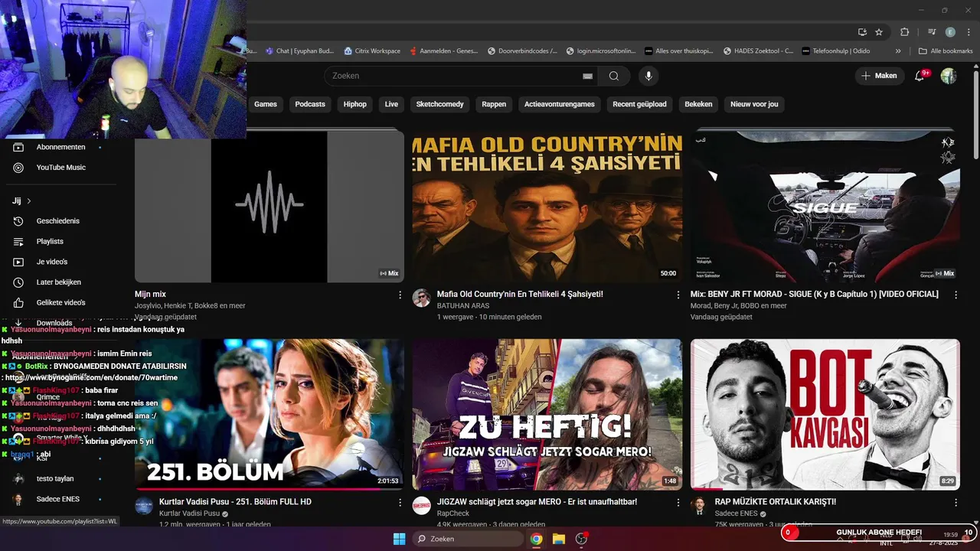Open options for Mix: BENY JR video
Image resolution: width=980 pixels, height=551 pixels.
pos(955,295)
